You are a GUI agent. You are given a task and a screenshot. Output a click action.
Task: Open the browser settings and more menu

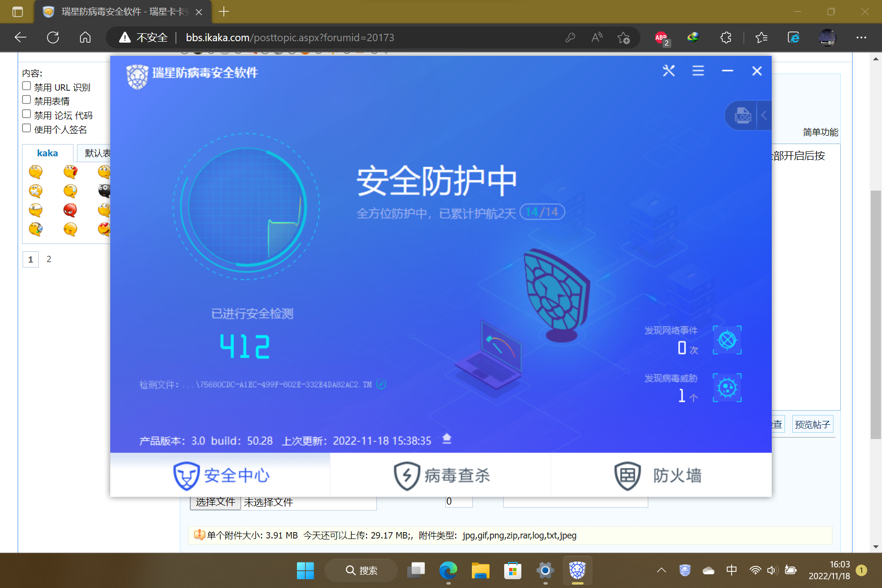(x=861, y=37)
